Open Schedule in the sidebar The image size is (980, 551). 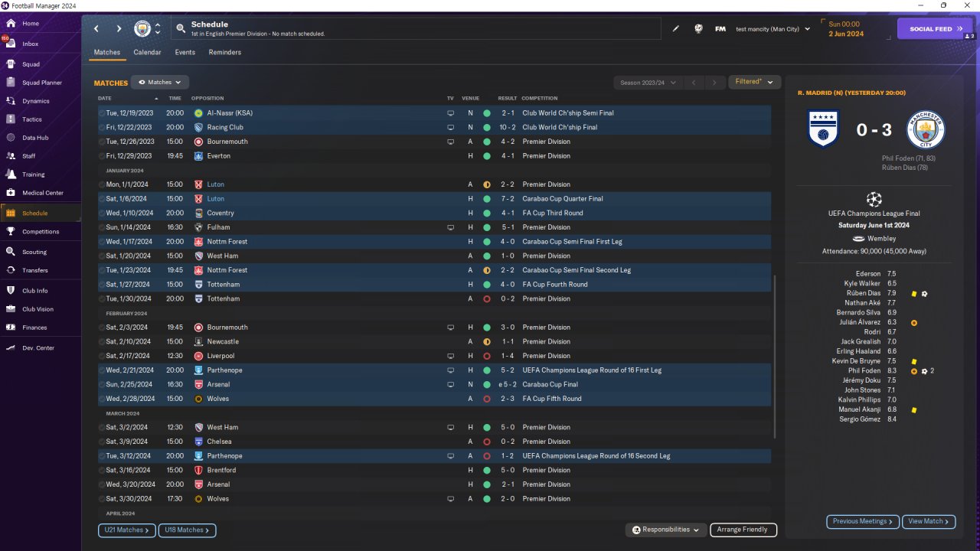[x=40, y=214]
